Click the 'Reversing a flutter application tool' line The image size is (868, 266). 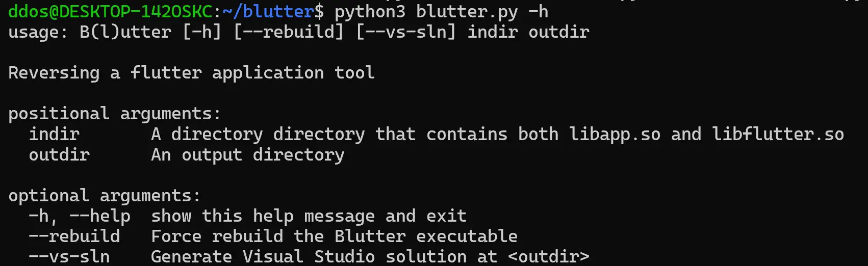[x=192, y=73]
